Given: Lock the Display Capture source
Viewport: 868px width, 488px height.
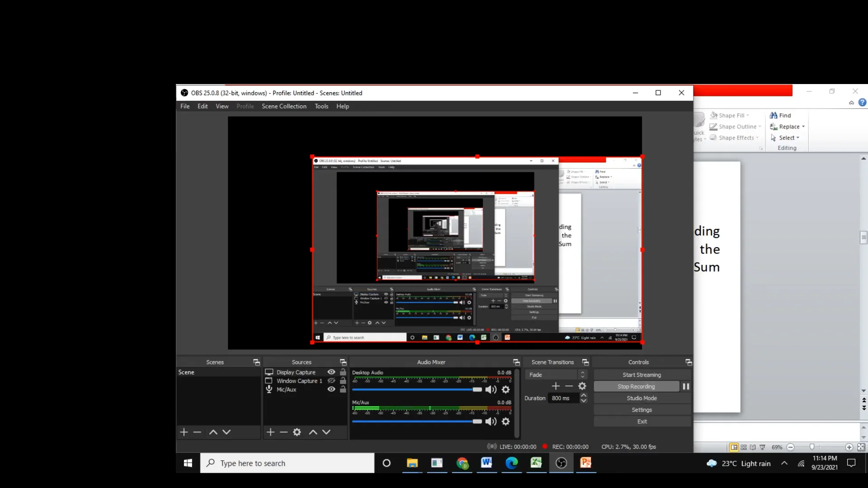Looking at the screenshot, I should coord(343,372).
